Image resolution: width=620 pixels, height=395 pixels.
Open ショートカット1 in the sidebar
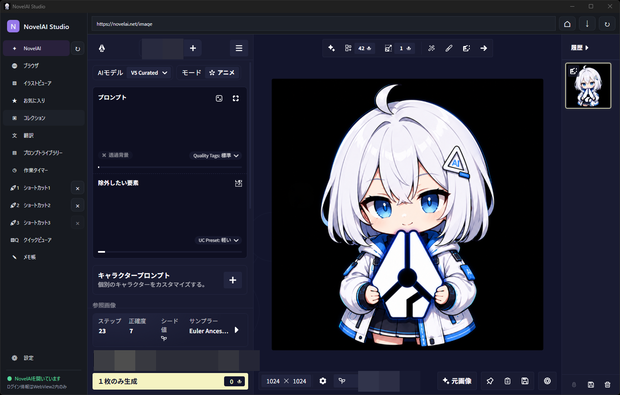tap(36, 188)
